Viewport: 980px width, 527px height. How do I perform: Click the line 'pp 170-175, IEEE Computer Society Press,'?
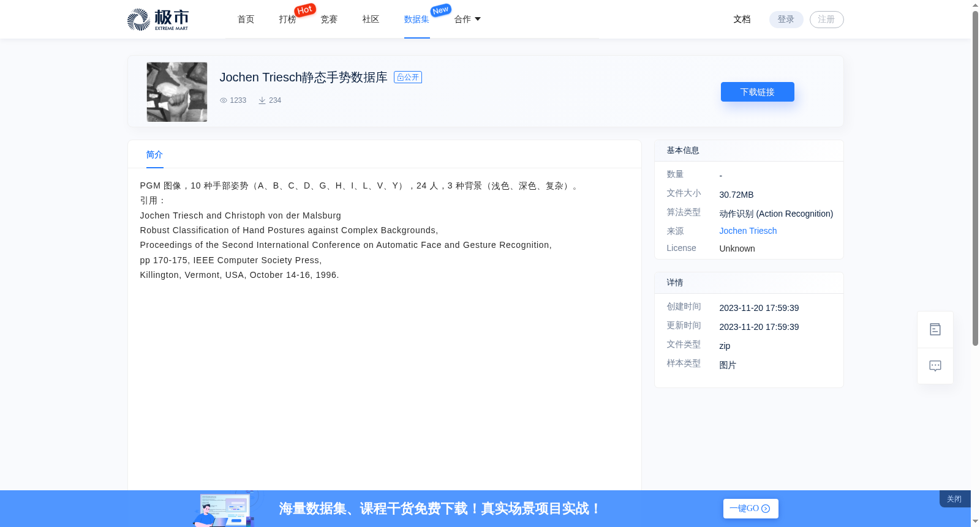tap(231, 260)
